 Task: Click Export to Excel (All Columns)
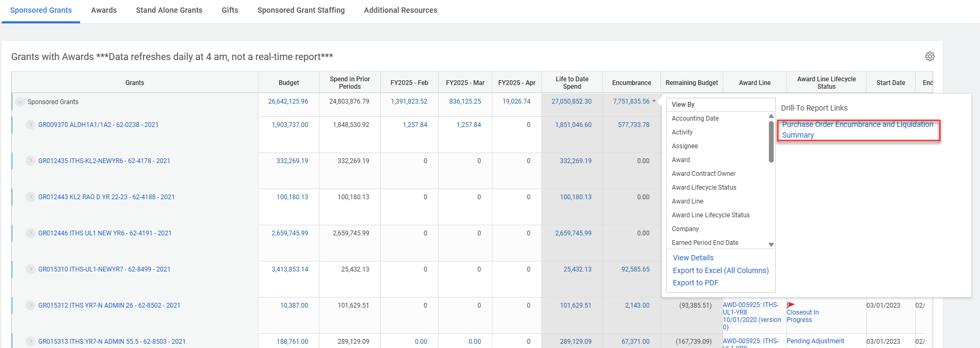click(x=721, y=270)
